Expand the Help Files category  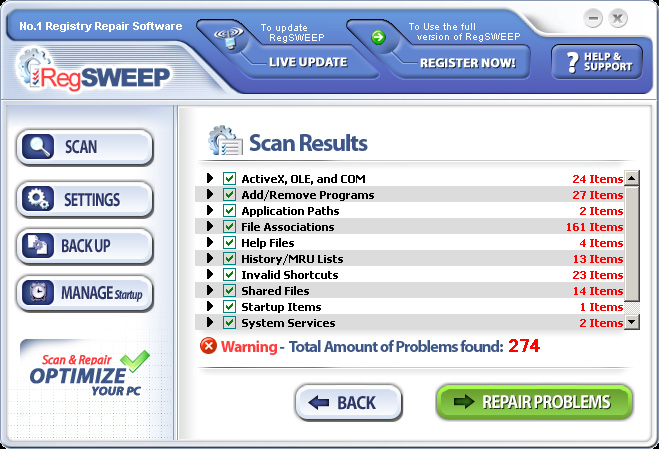click(x=210, y=242)
